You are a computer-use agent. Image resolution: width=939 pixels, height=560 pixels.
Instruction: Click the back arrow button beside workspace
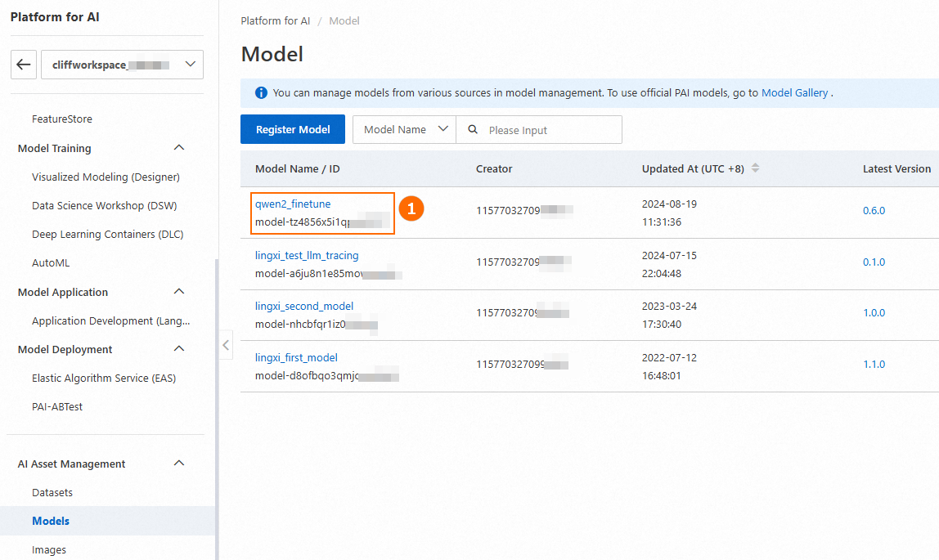click(x=24, y=65)
